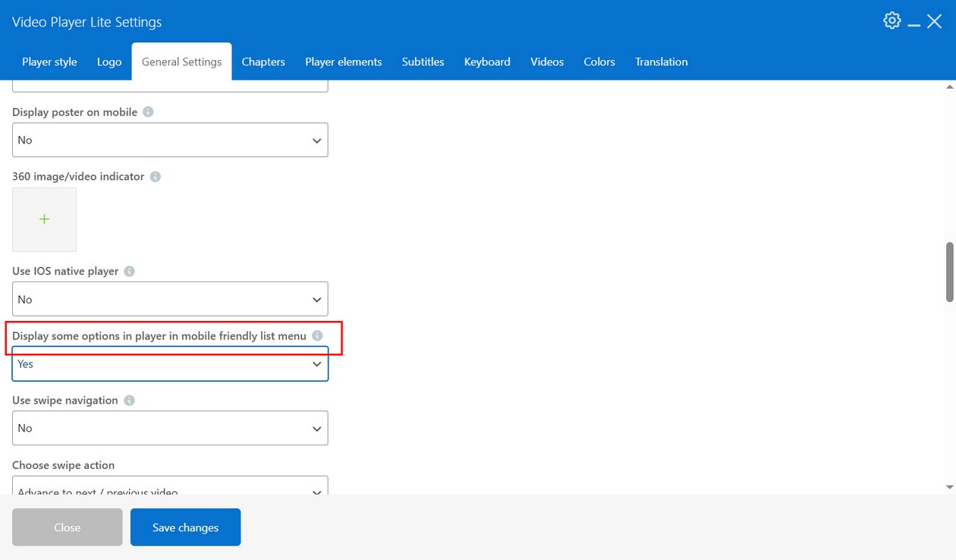Click info icon beside Use swipe navigation
The width and height of the screenshot is (956, 560).
[x=129, y=400]
